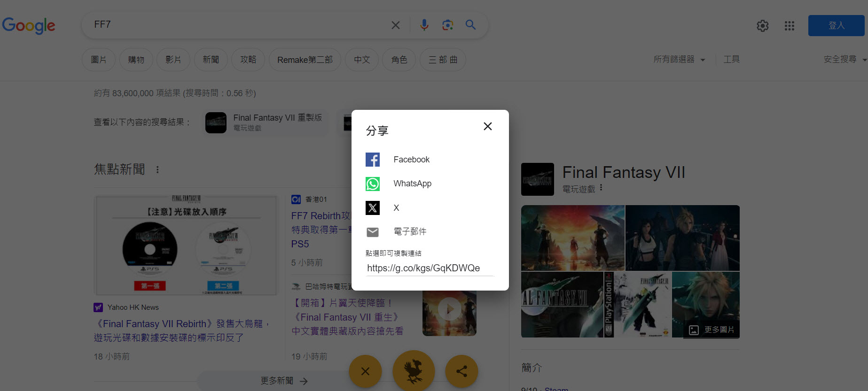Click the WhatsApp icon in share dialog
The image size is (868, 391).
373,184
